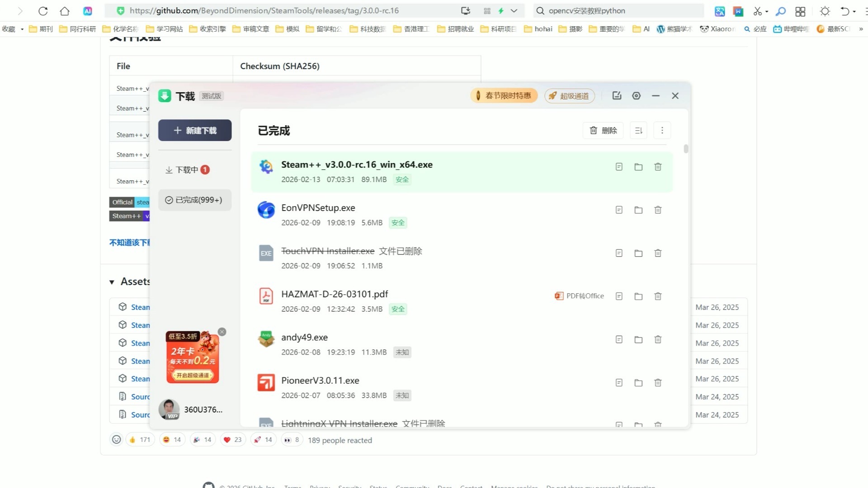This screenshot has width=868, height=488.
Task: Open folder for Steam++_v3.0.0-rc.16_win_x64.exe
Action: coord(638,167)
